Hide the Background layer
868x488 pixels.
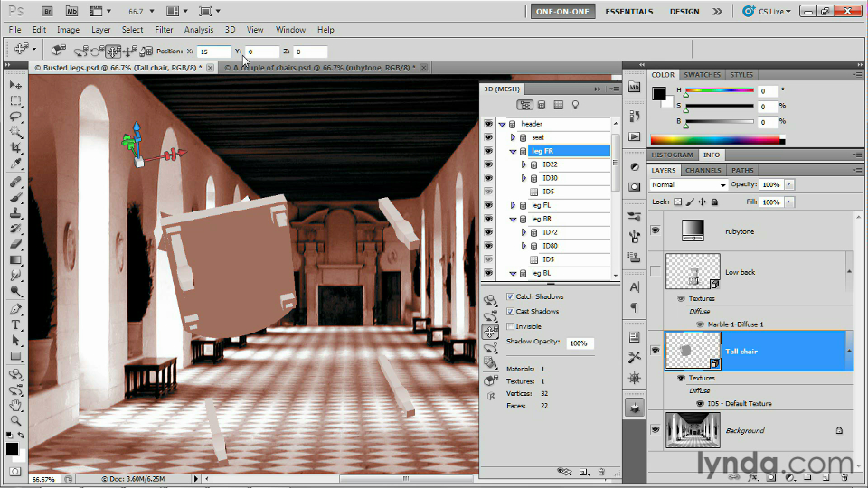pyautogui.click(x=656, y=429)
